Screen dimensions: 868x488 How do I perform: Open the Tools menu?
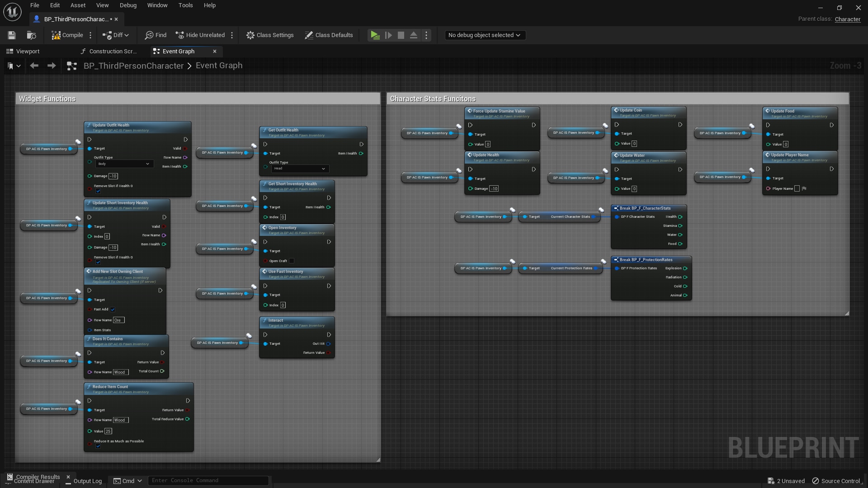click(x=185, y=5)
